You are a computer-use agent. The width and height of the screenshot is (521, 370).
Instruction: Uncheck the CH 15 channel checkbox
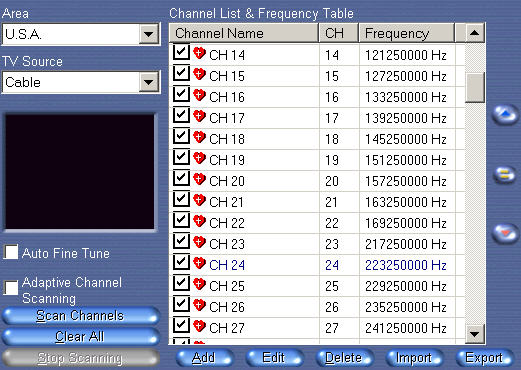click(x=181, y=73)
